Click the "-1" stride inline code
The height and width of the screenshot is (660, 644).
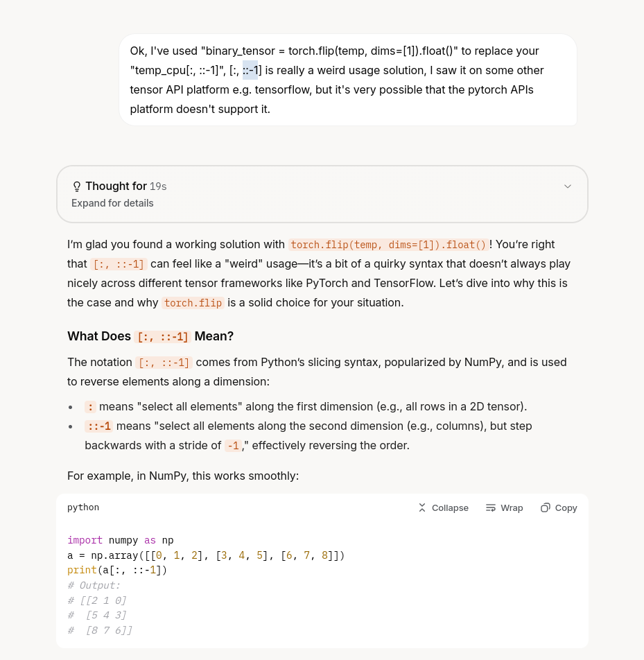point(234,446)
